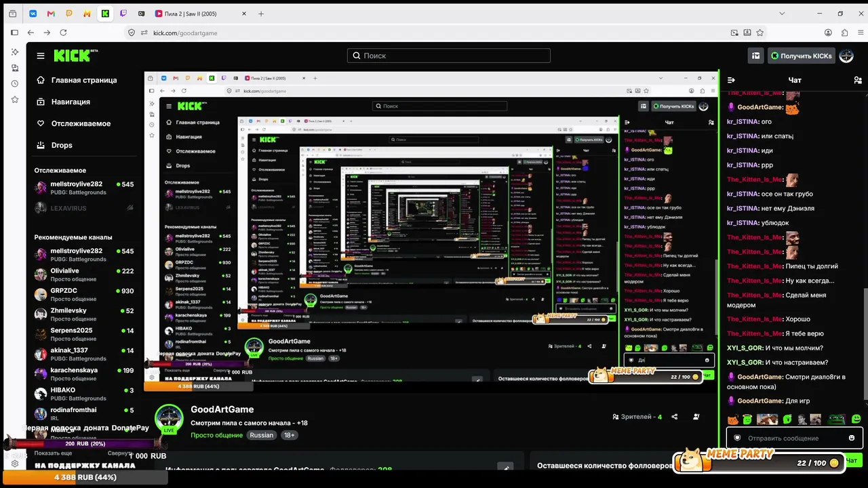Open the bookmarks star in the browser sidebar
The width and height of the screenshot is (868, 488).
point(14,100)
